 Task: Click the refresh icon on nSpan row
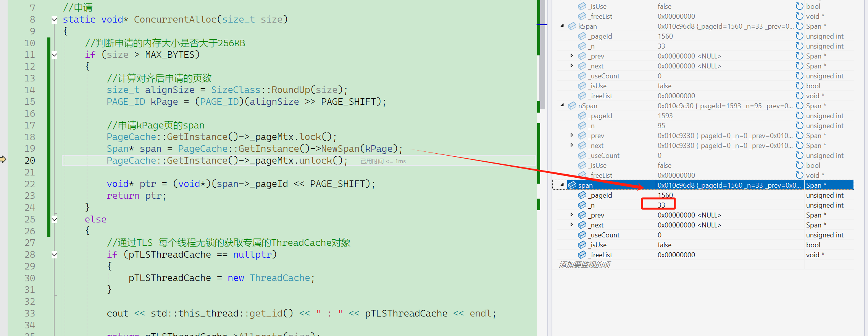800,106
